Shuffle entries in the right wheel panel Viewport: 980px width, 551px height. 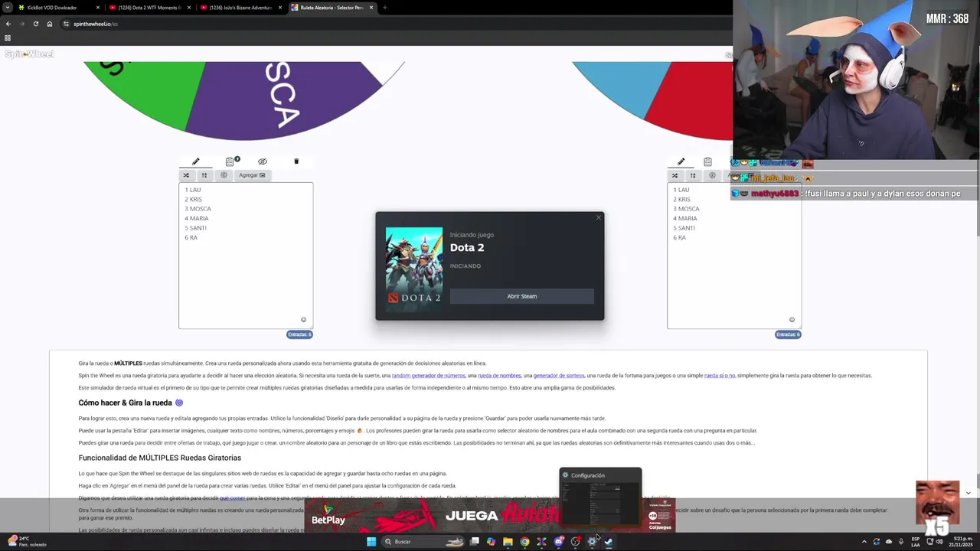click(x=675, y=175)
